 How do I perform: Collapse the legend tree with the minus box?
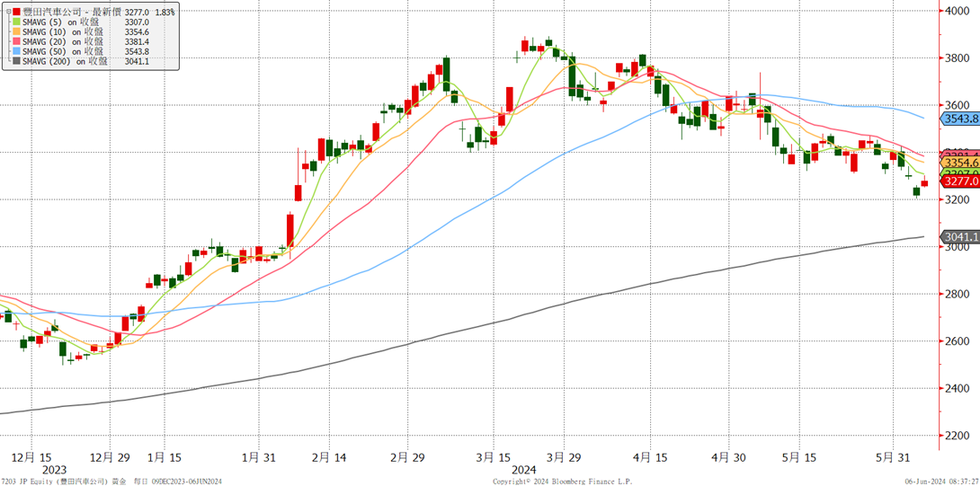click(8, 12)
